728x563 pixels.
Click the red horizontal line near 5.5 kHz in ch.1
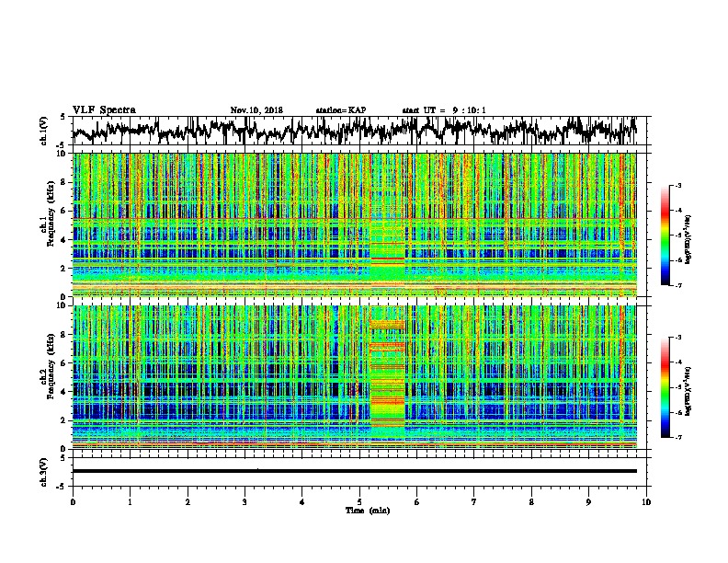(355, 218)
